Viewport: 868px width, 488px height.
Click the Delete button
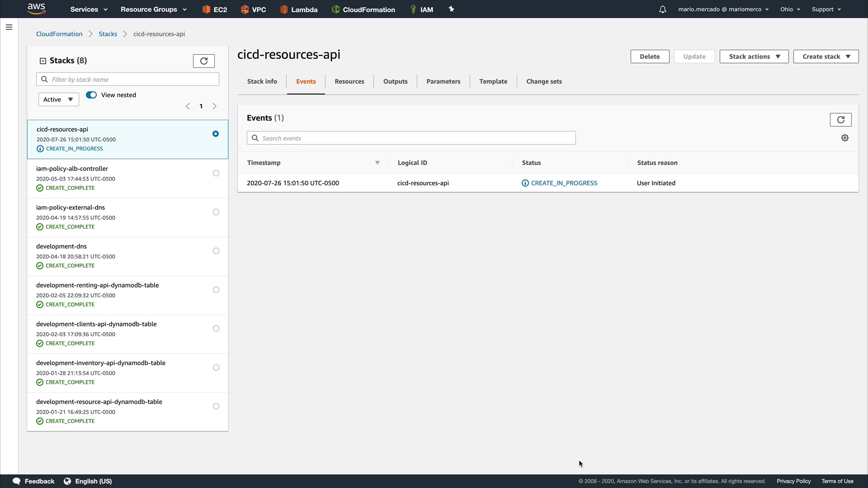(x=649, y=56)
